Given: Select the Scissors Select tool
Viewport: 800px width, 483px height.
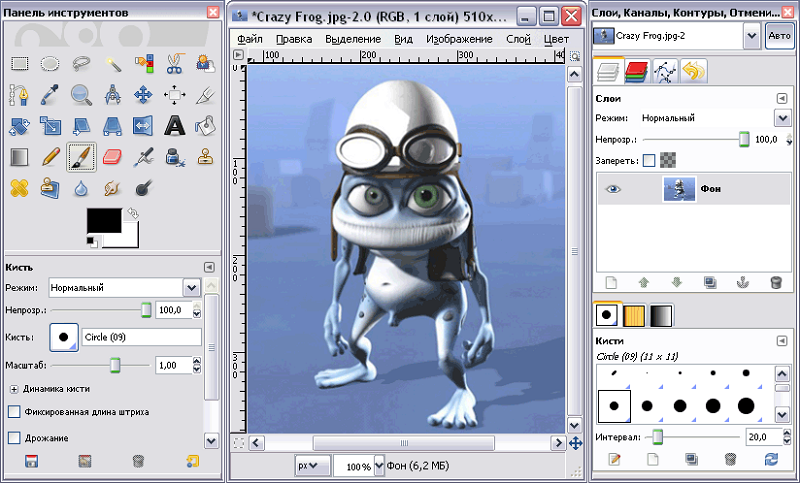Looking at the screenshot, I should 174,64.
